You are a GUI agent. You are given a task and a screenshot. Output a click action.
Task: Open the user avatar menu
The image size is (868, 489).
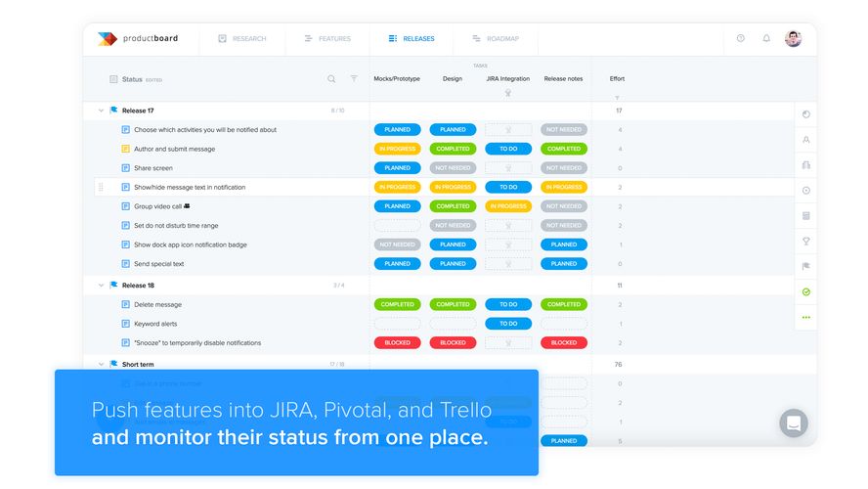pos(794,39)
